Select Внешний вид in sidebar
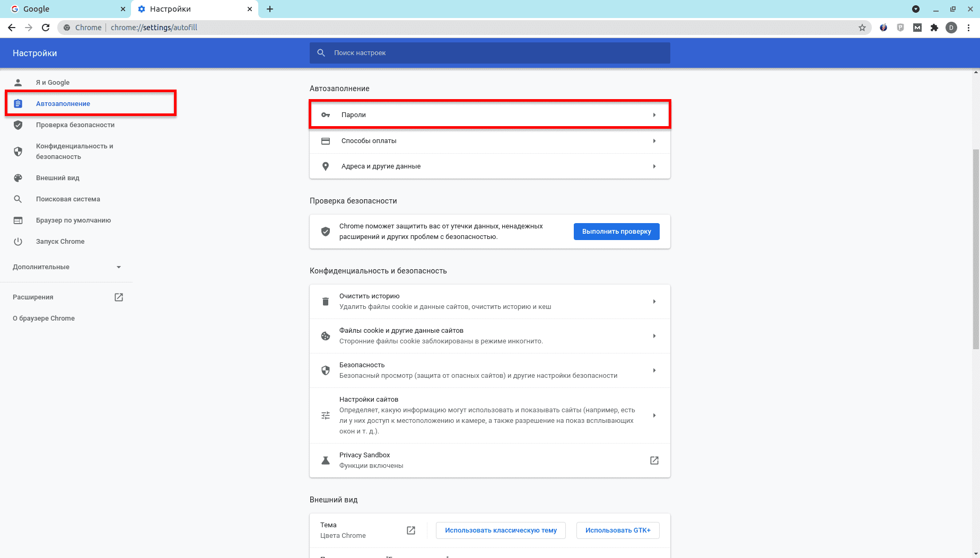 [57, 178]
